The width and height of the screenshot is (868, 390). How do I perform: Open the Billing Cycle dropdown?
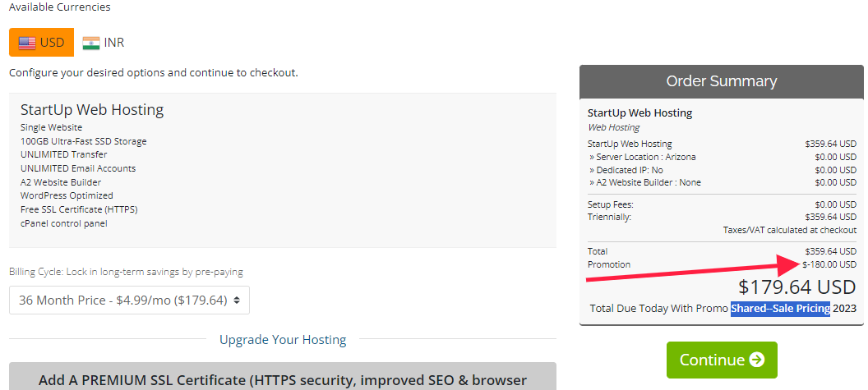[129, 300]
